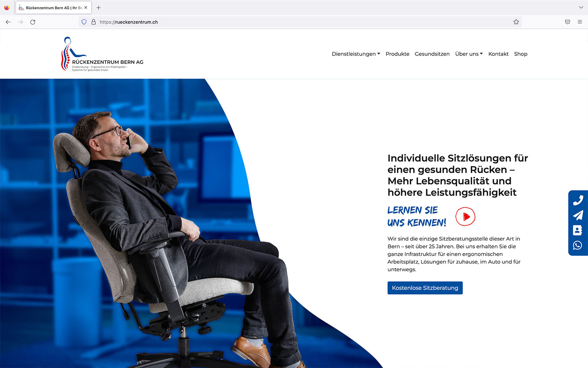View site security padlock info
Viewport: 588px width, 368px height.
click(x=94, y=22)
